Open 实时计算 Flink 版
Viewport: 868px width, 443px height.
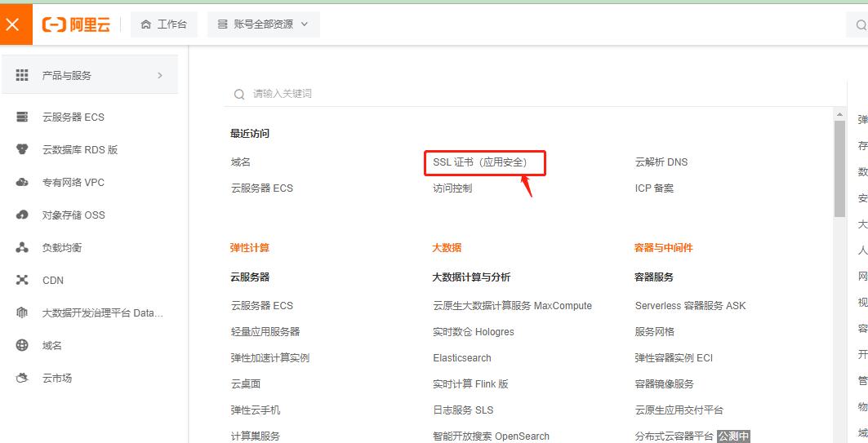[x=470, y=383]
